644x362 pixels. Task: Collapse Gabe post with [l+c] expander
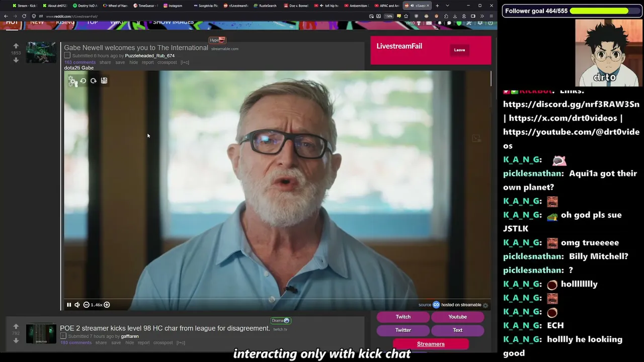[x=185, y=62]
